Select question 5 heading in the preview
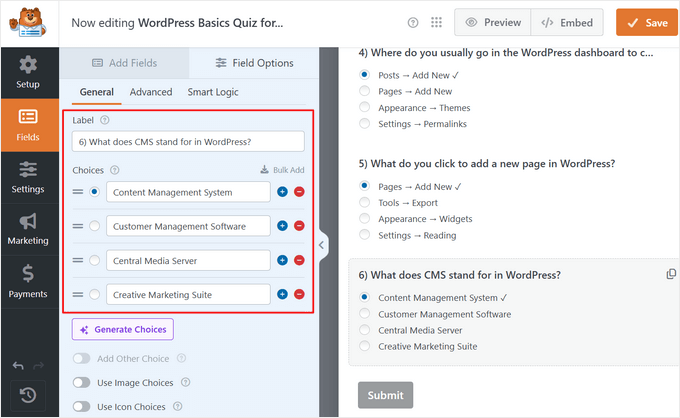This screenshot has width=680, height=418. tap(487, 163)
